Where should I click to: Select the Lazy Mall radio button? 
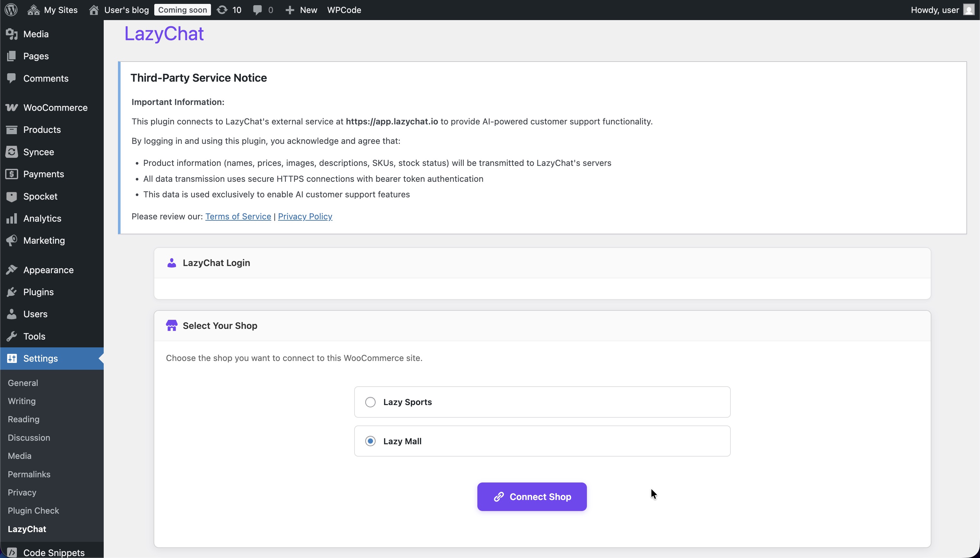click(x=370, y=441)
